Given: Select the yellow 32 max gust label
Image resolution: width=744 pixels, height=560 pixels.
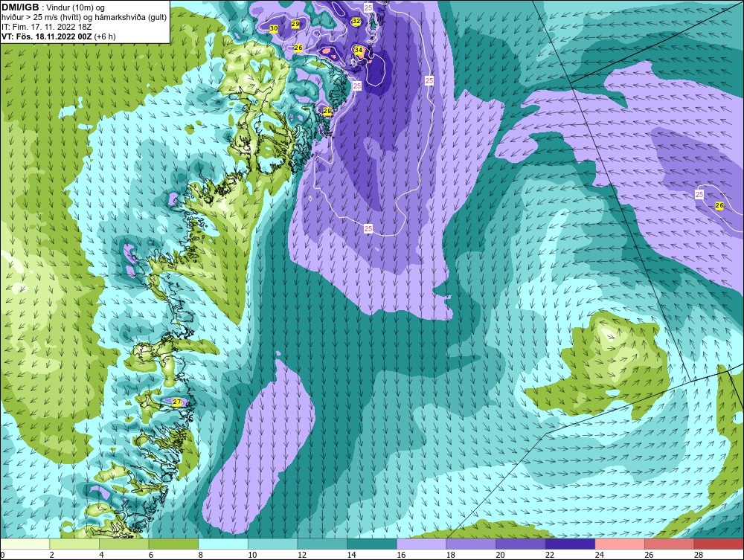Looking at the screenshot, I should tap(356, 22).
